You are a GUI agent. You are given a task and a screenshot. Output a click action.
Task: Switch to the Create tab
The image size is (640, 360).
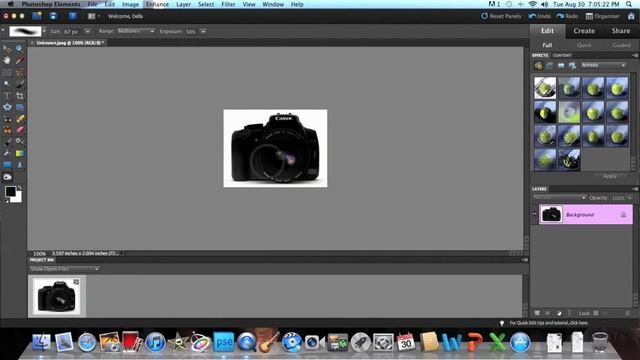(584, 31)
